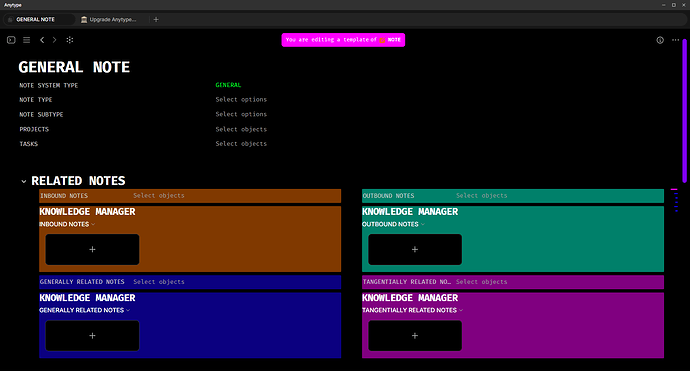Screen dimensions: 690x371
Task: Open the INBOUND NOTES view dropdown
Action: pos(67,224)
